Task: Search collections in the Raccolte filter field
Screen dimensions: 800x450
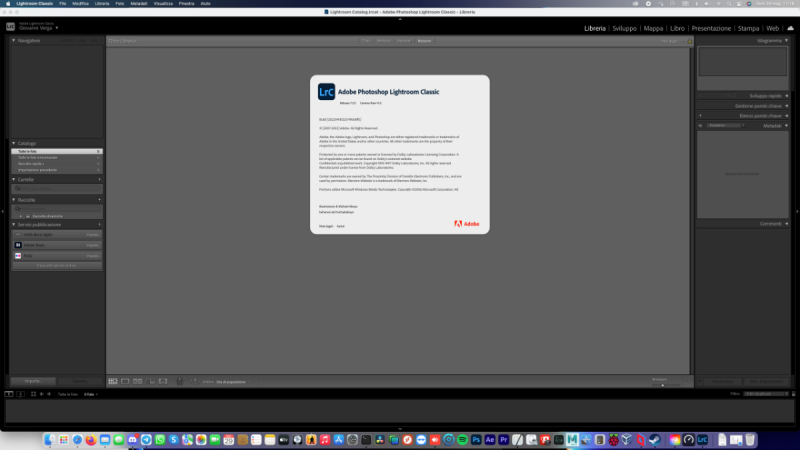Action: pos(57,209)
